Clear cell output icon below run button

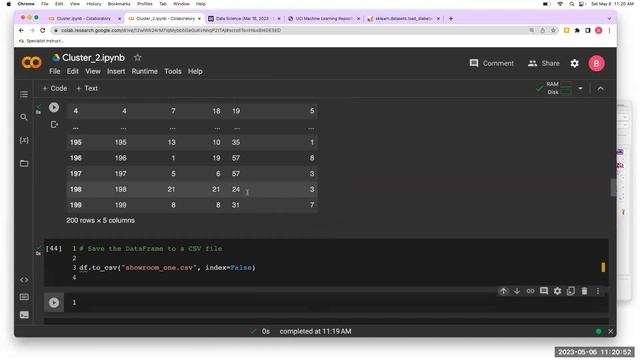click(x=54, y=124)
